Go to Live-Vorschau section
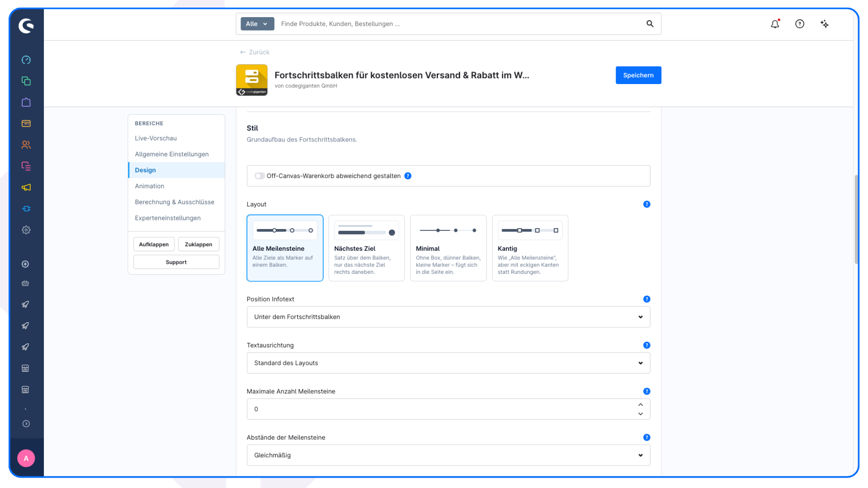This screenshot has height=488, width=868. [156, 138]
